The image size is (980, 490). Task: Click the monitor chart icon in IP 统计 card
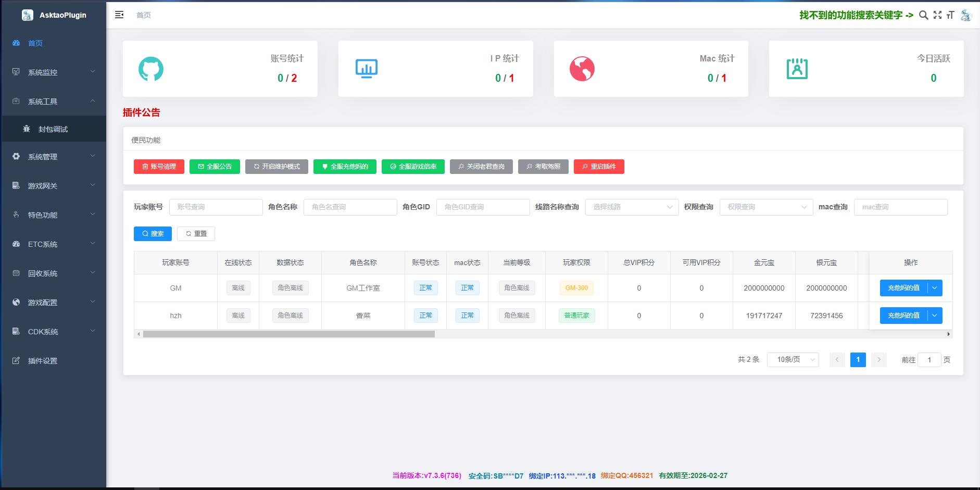tap(367, 69)
